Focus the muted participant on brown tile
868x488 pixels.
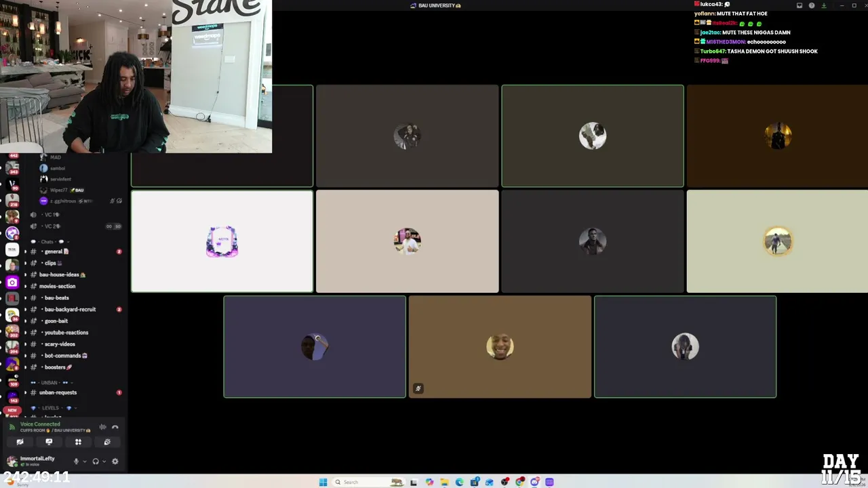(x=500, y=346)
